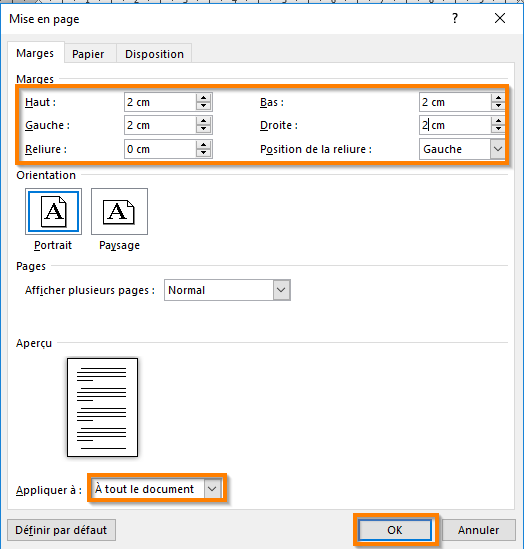Click the Droite margin input field
The height and width of the screenshot is (549, 524).
[455, 125]
